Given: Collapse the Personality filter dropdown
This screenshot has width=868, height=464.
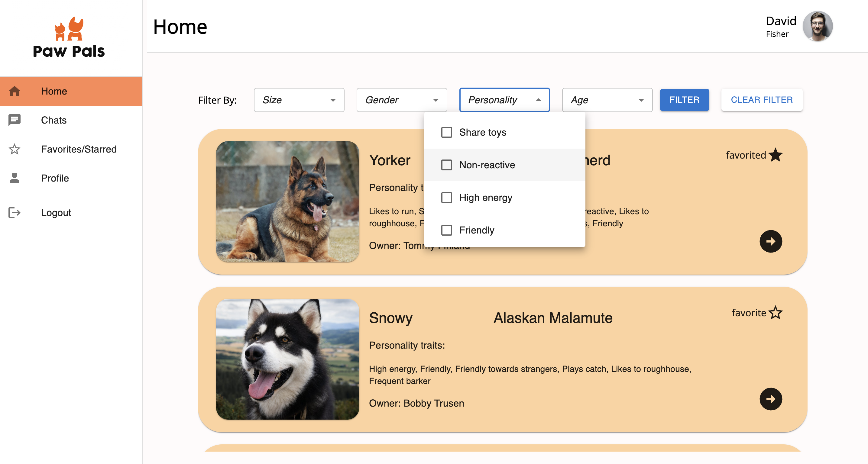Looking at the screenshot, I should tap(504, 100).
